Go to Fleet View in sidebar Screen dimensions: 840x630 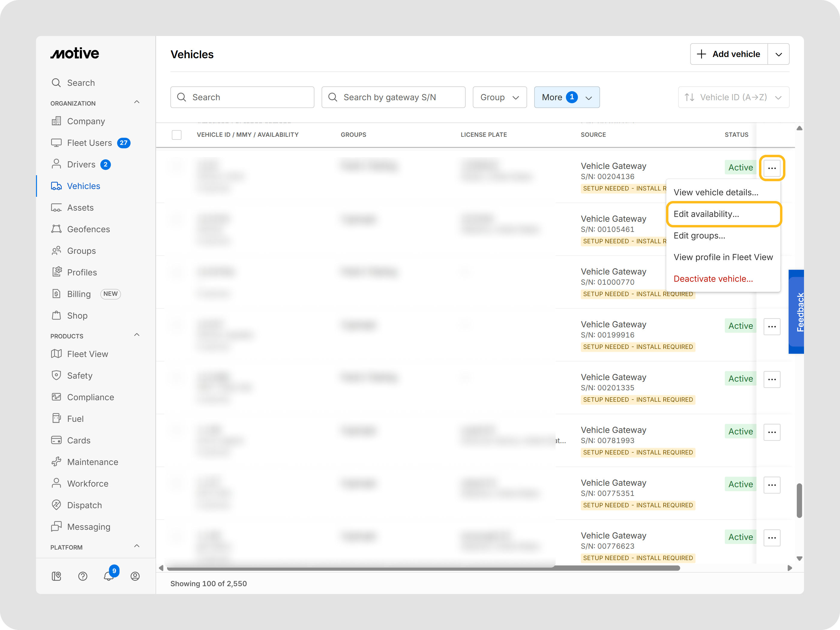(x=87, y=354)
